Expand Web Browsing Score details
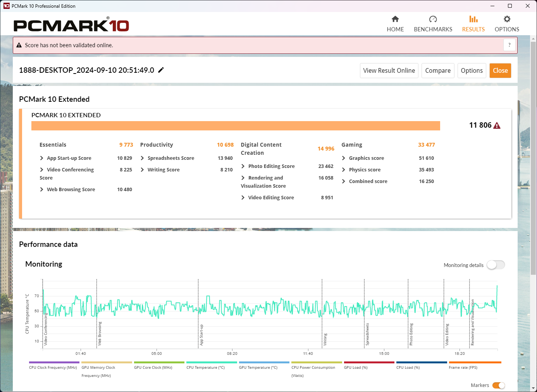Image resolution: width=537 pixels, height=392 pixels. 42,189
